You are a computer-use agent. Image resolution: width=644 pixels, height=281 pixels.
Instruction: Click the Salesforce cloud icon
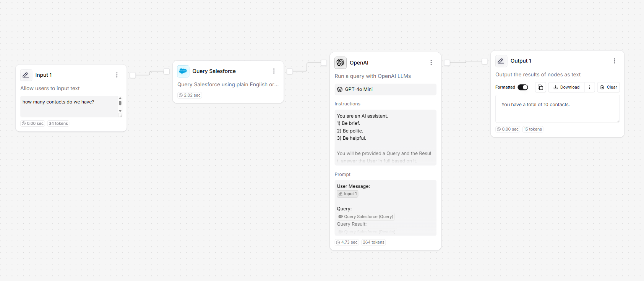[183, 71]
